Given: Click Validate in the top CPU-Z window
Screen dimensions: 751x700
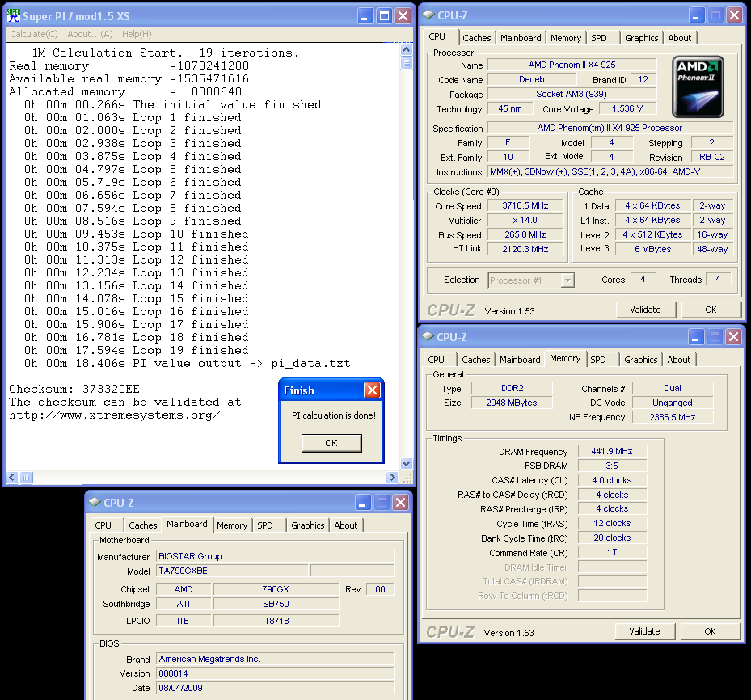Looking at the screenshot, I should pyautogui.click(x=645, y=310).
